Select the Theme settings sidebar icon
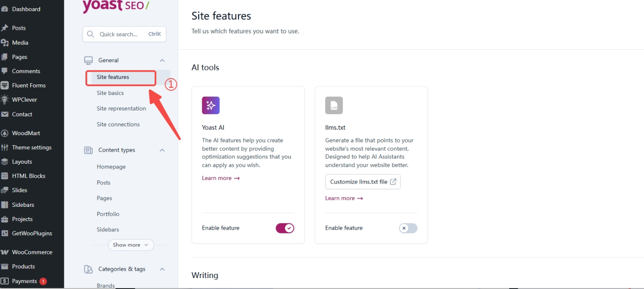Screen dimensions: 644x289 tap(5, 147)
